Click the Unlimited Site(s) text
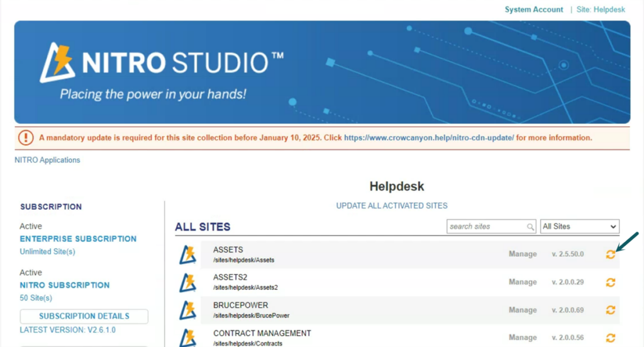This screenshot has width=644, height=347. click(x=47, y=252)
